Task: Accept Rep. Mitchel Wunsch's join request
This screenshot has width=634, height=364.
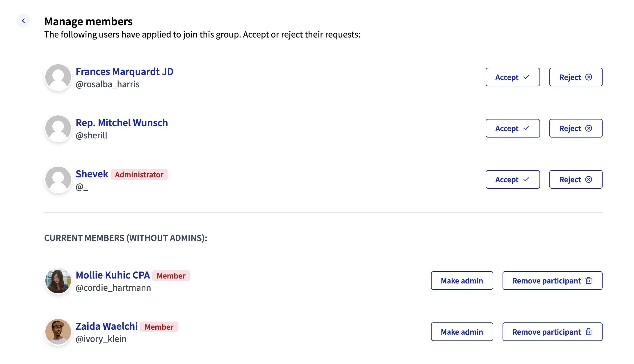Action: [512, 128]
